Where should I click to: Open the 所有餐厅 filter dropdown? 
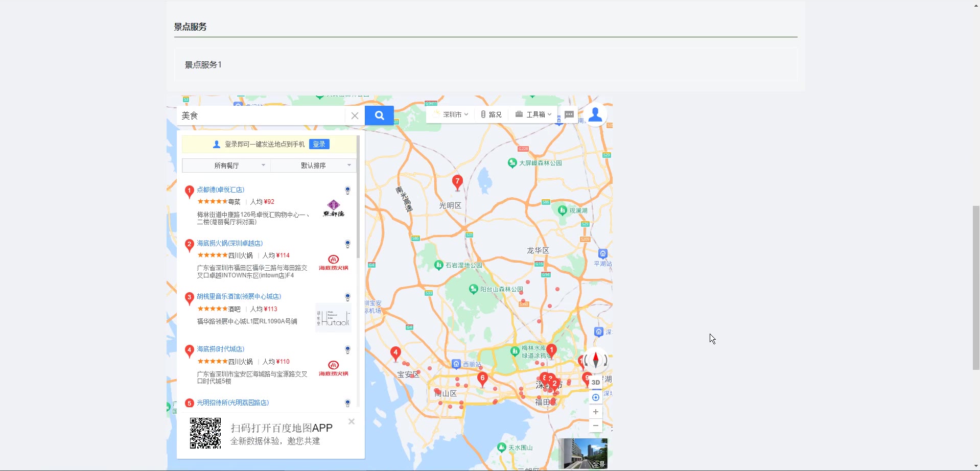tap(226, 166)
